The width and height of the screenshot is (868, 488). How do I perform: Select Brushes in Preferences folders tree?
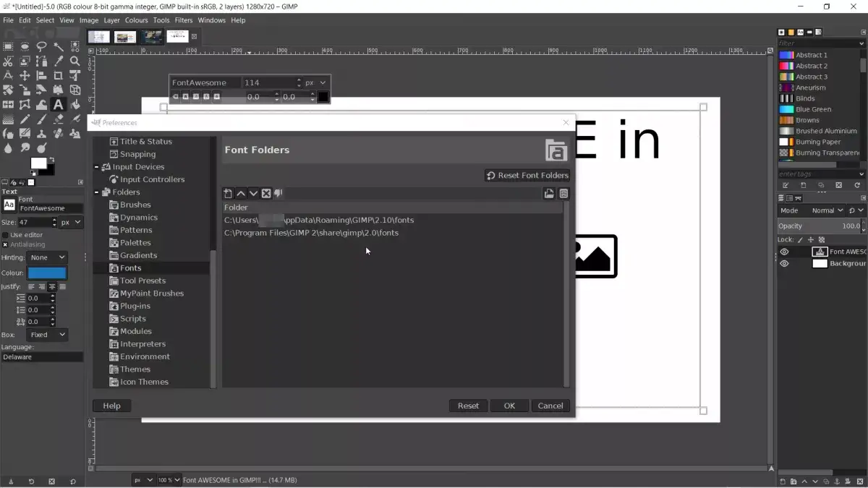(x=135, y=205)
